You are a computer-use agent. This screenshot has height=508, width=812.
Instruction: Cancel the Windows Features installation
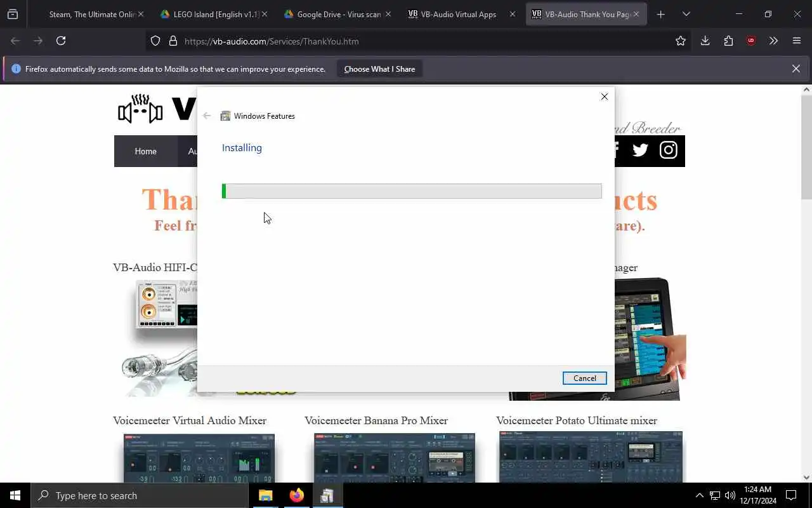tap(584, 378)
